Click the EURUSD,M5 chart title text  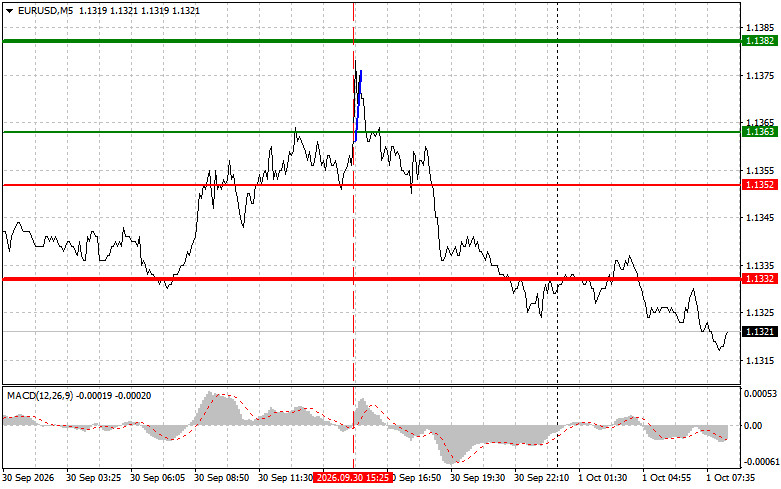[45, 10]
